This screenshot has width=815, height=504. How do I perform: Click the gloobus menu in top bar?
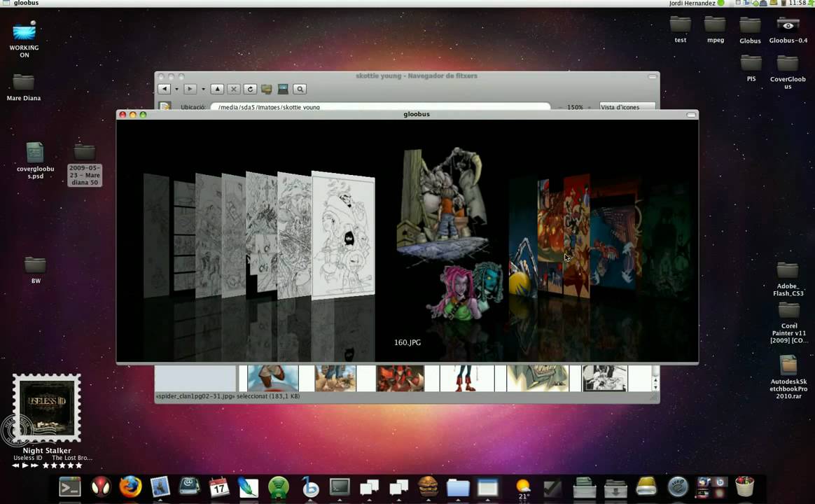26,3
